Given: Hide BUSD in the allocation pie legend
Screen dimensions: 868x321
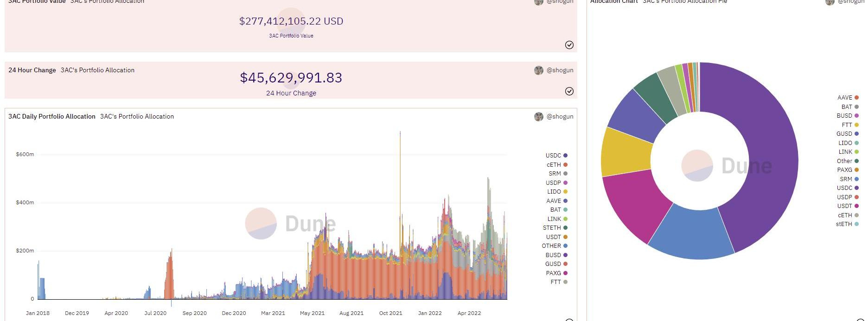Looking at the screenshot, I should 848,116.
